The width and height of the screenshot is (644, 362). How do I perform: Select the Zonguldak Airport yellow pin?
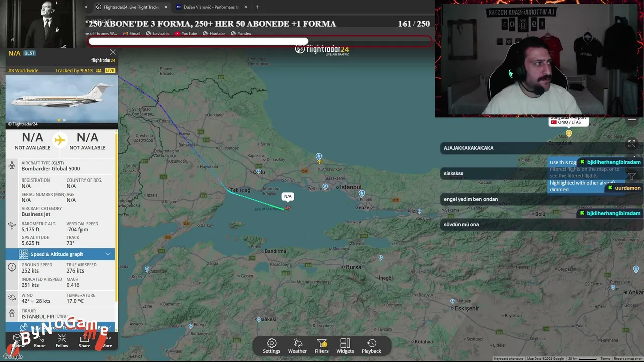coord(569,133)
